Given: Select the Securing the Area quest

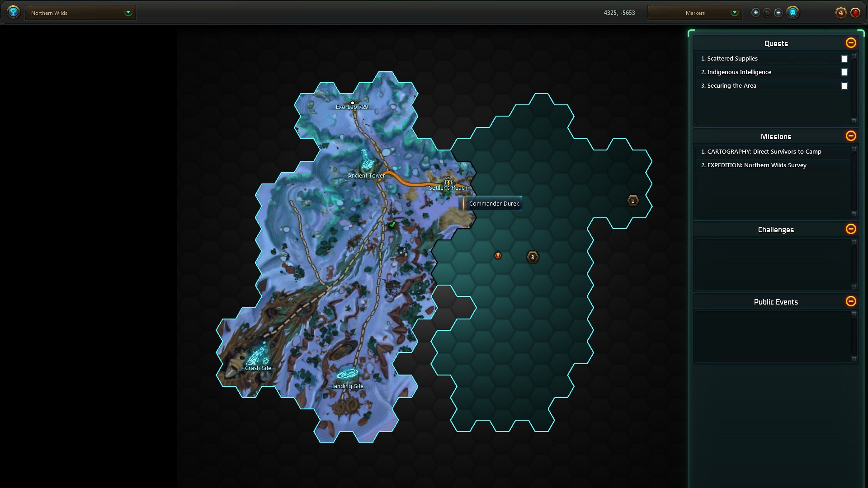Looking at the screenshot, I should click(772, 86).
